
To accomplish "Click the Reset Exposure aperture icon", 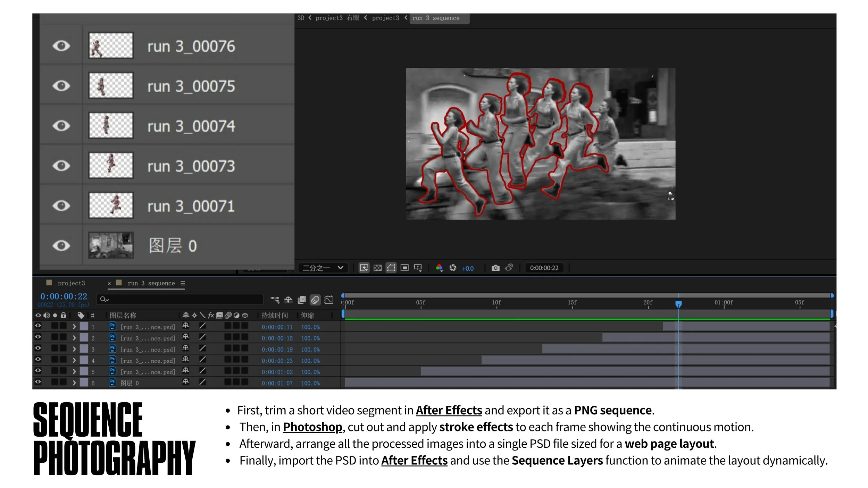I will click(453, 268).
